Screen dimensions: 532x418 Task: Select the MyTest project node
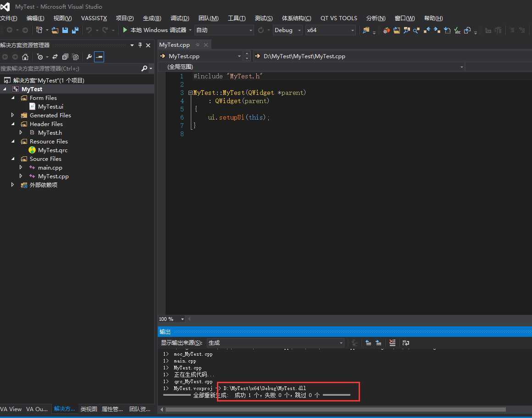[x=32, y=89]
